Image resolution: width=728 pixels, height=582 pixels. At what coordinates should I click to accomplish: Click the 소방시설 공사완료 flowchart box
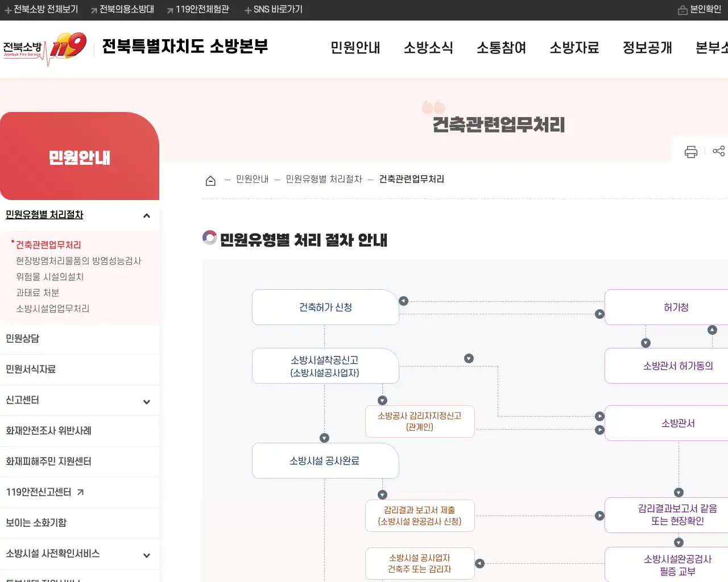(x=325, y=461)
